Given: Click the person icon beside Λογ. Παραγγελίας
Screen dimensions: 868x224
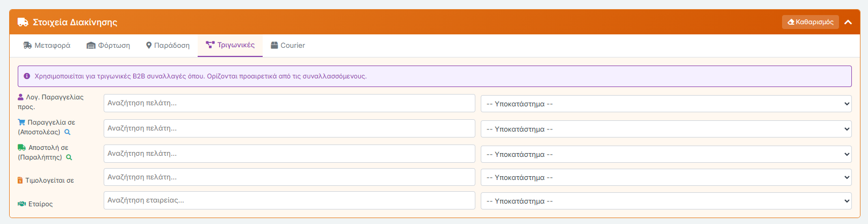Looking at the screenshot, I should click(x=21, y=97).
